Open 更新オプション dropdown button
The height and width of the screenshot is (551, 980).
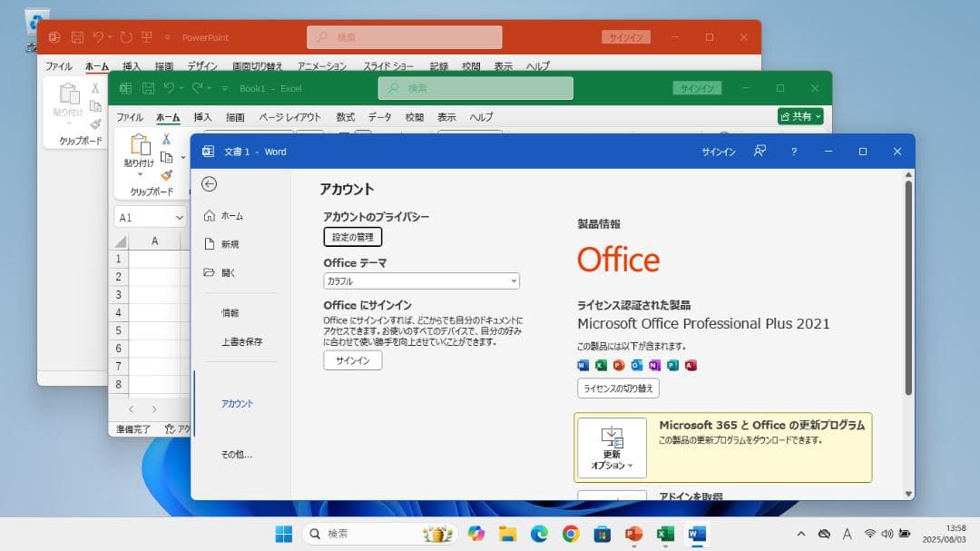(x=612, y=448)
